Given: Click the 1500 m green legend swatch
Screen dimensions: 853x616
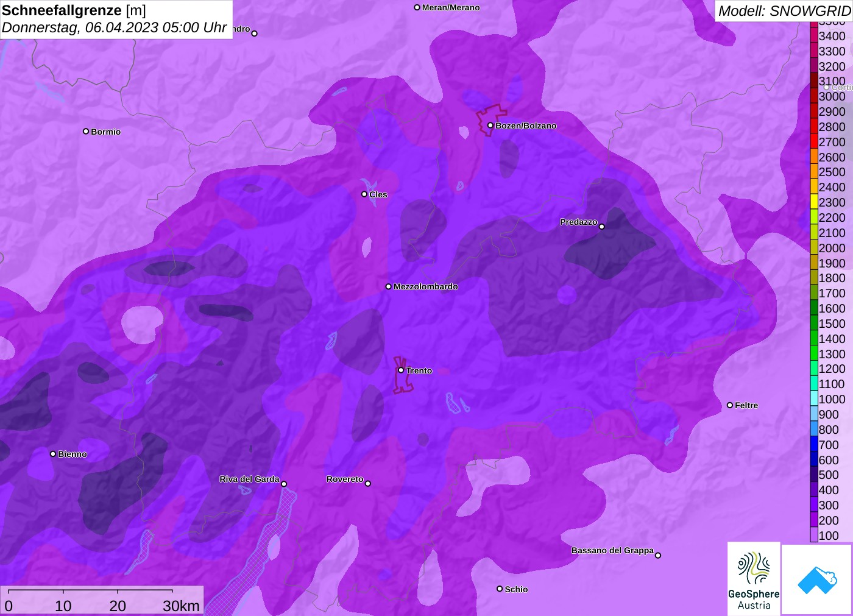Looking at the screenshot, I should point(814,324).
